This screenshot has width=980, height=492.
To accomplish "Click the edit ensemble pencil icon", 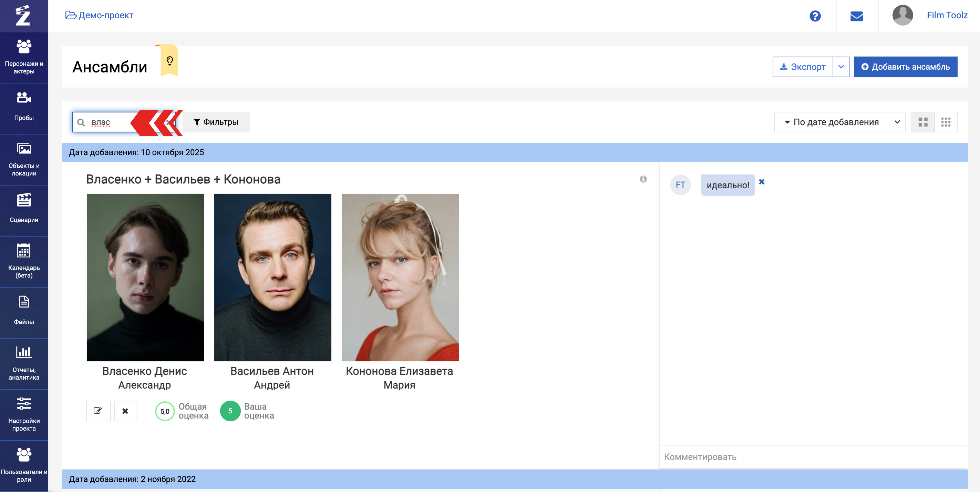I will tap(98, 411).
